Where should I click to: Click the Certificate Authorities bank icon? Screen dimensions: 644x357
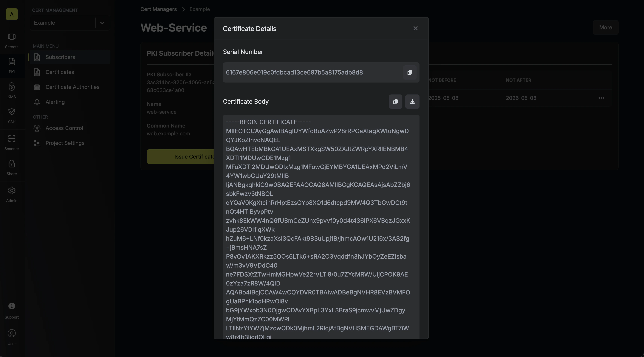(37, 87)
